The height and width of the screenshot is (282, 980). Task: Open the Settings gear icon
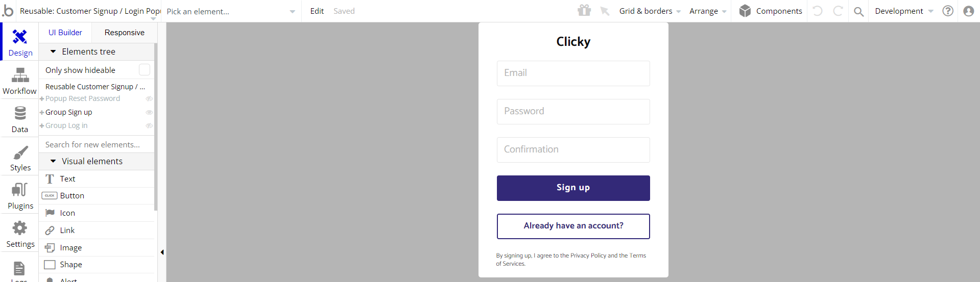pos(20,228)
